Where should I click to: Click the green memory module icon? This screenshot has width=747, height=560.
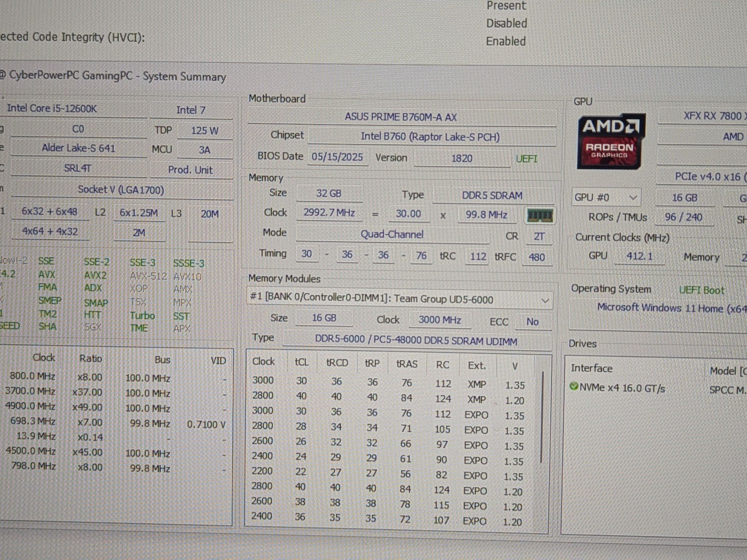[x=540, y=216]
